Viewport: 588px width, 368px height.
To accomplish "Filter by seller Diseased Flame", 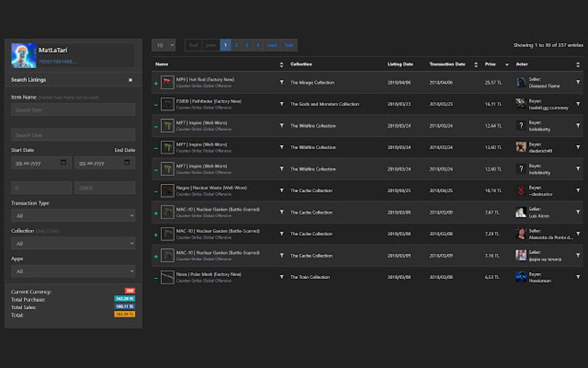I will coord(578,82).
